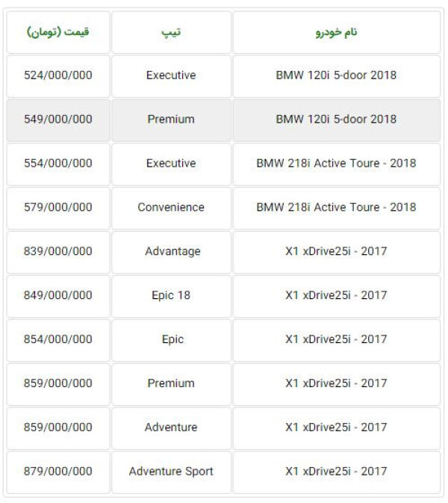Click the Adventure Sport type cell
This screenshot has width=448, height=503.
[171, 472]
